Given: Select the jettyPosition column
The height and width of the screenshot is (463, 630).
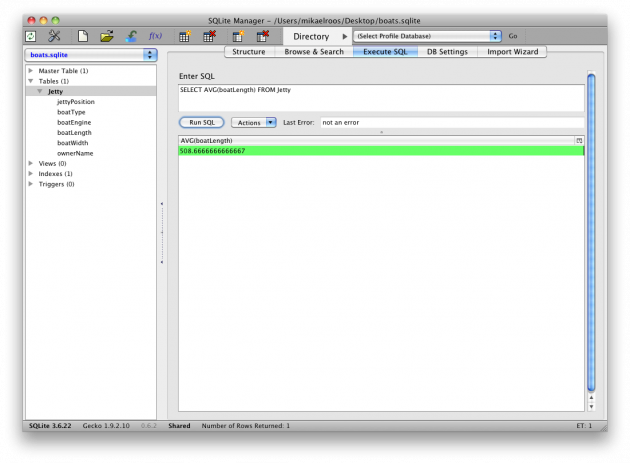Looking at the screenshot, I should (76, 102).
